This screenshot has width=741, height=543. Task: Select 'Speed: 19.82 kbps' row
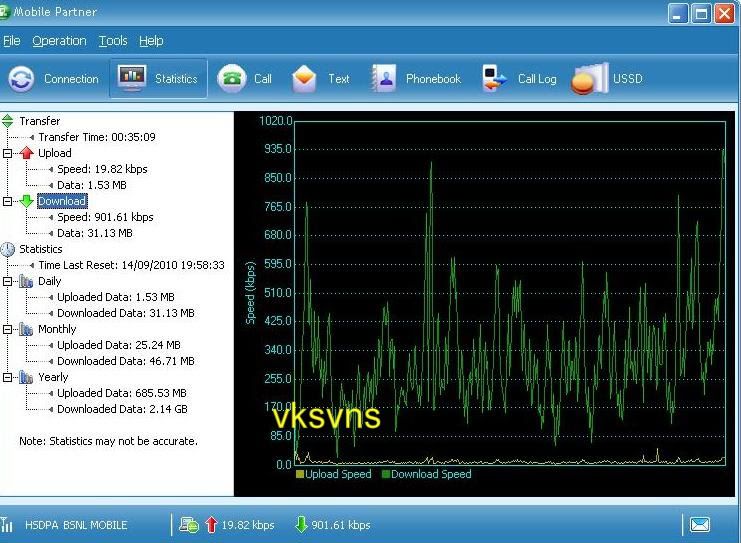point(102,169)
